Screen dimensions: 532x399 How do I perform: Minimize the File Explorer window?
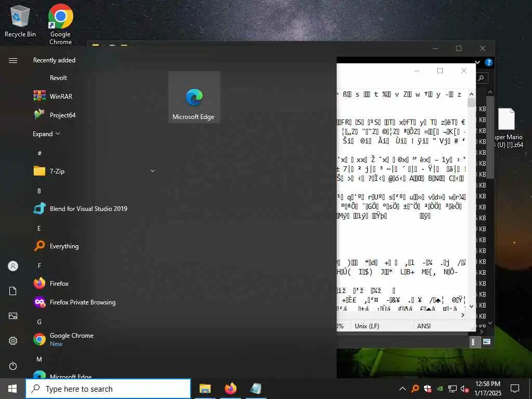pyautogui.click(x=435, y=48)
